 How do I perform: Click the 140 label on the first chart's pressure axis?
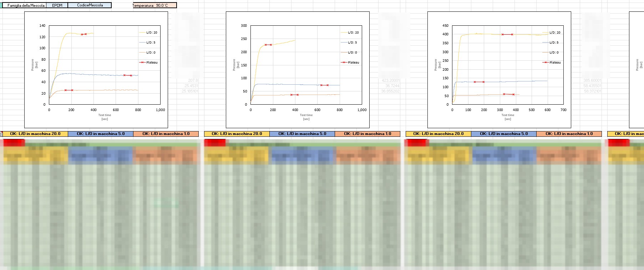42,26
